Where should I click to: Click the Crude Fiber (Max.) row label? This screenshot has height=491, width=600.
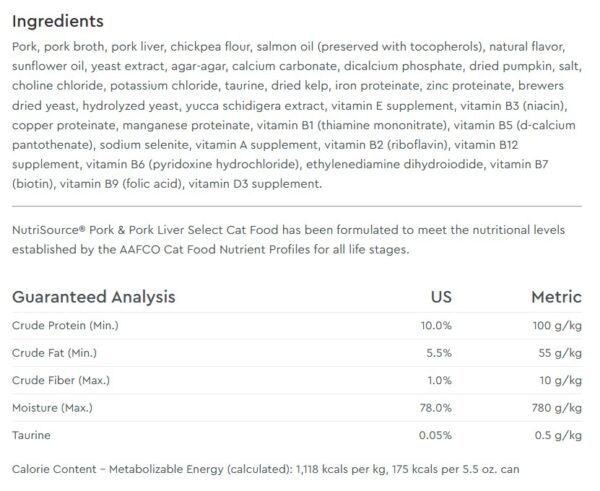(61, 380)
